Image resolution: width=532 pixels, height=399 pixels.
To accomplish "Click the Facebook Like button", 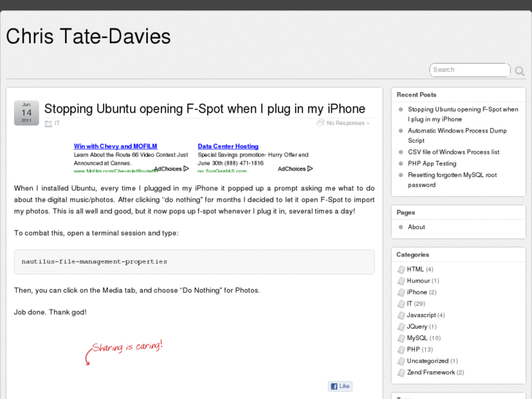I will pyautogui.click(x=340, y=387).
